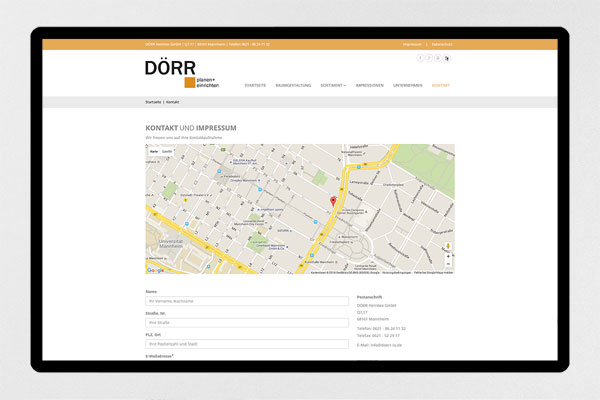Switch map to Karte view
This screenshot has width=600, height=400.
153,151
